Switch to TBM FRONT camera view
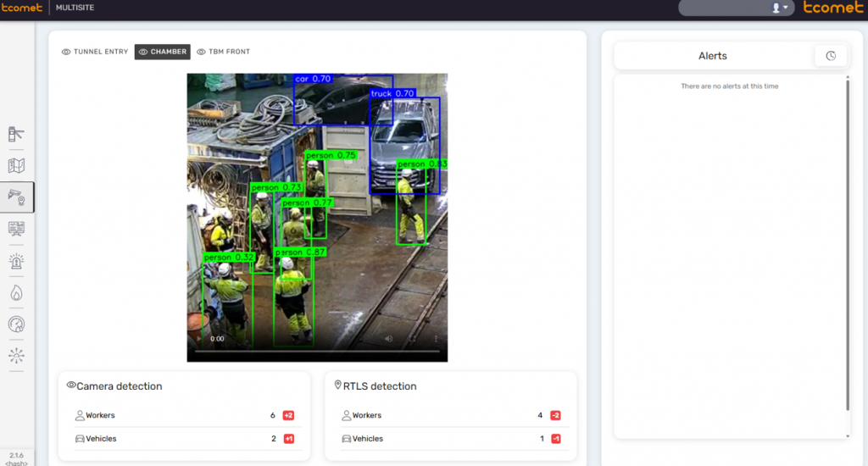Image resolution: width=868 pixels, height=466 pixels. pos(224,52)
